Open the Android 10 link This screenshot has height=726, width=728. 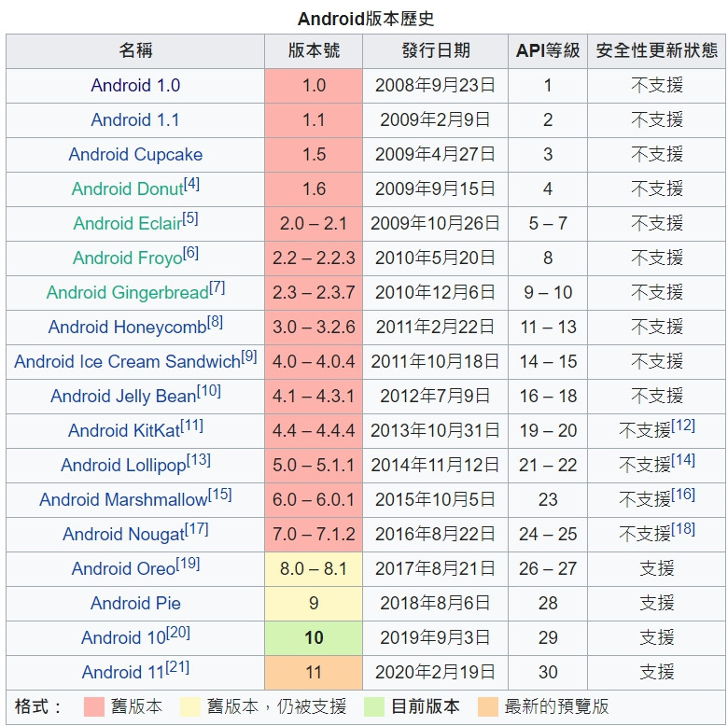point(123,637)
